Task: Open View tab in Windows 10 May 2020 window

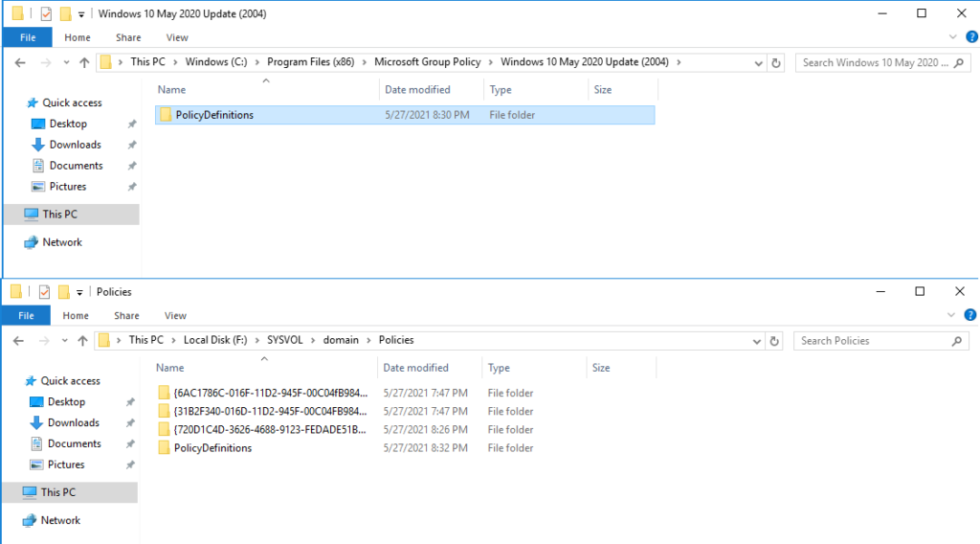Action: click(x=177, y=37)
